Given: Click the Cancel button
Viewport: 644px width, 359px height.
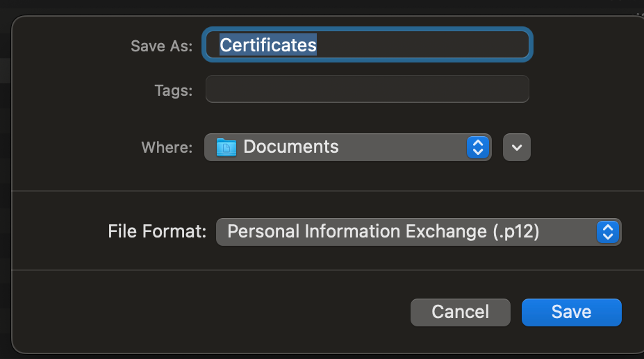Looking at the screenshot, I should pyautogui.click(x=461, y=312).
